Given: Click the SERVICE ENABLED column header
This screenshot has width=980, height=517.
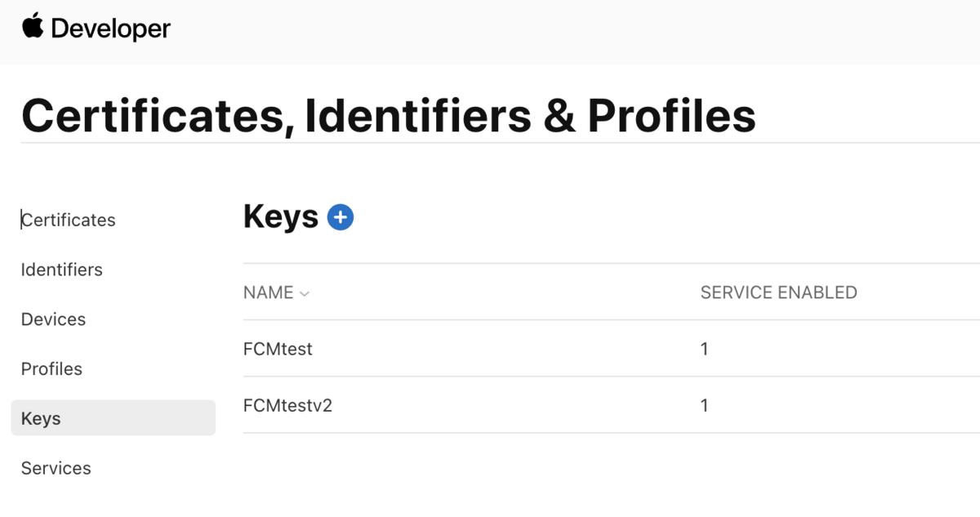Looking at the screenshot, I should pos(778,293).
